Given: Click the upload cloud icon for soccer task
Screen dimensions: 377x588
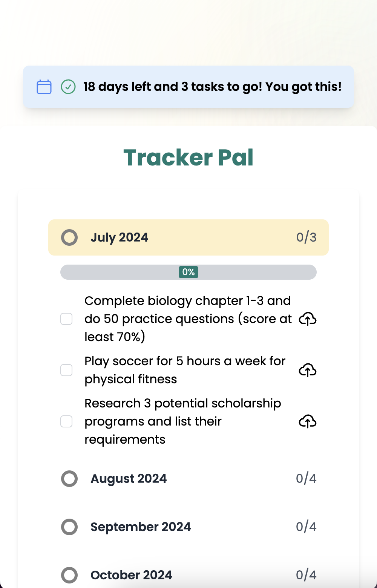Looking at the screenshot, I should click(308, 370).
